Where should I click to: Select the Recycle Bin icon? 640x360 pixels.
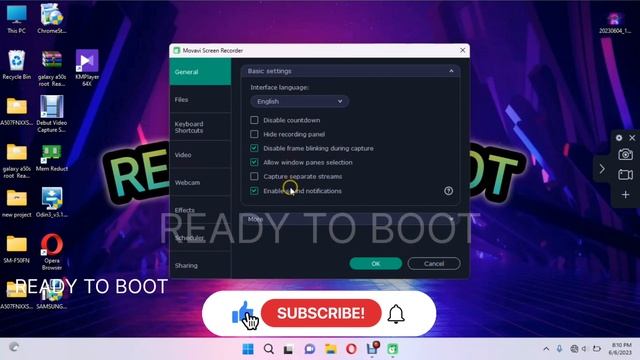(x=16, y=65)
